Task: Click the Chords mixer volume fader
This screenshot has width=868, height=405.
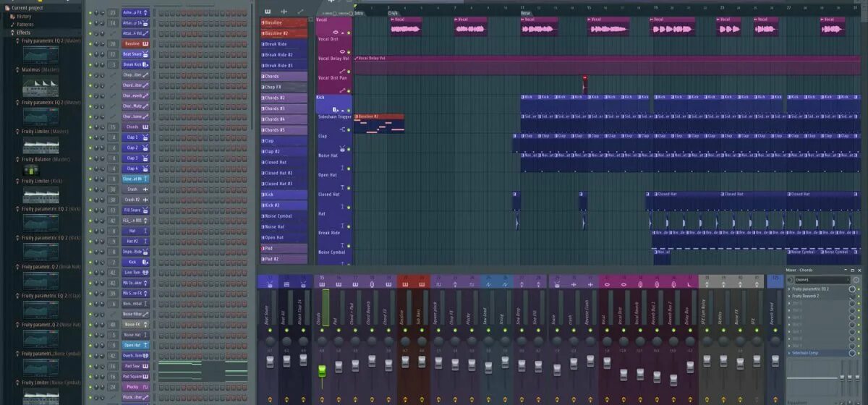Action: coord(322,370)
